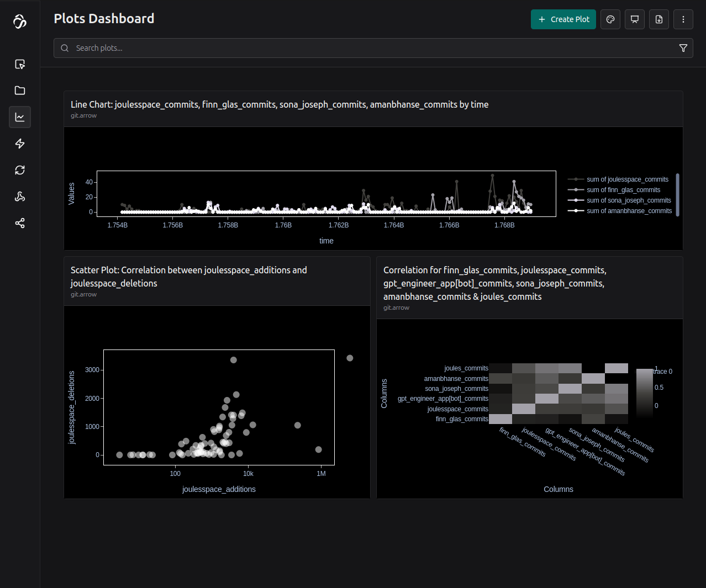The width and height of the screenshot is (706, 588).
Task: Open the lightning bolt icon in the sidebar
Action: 20,144
